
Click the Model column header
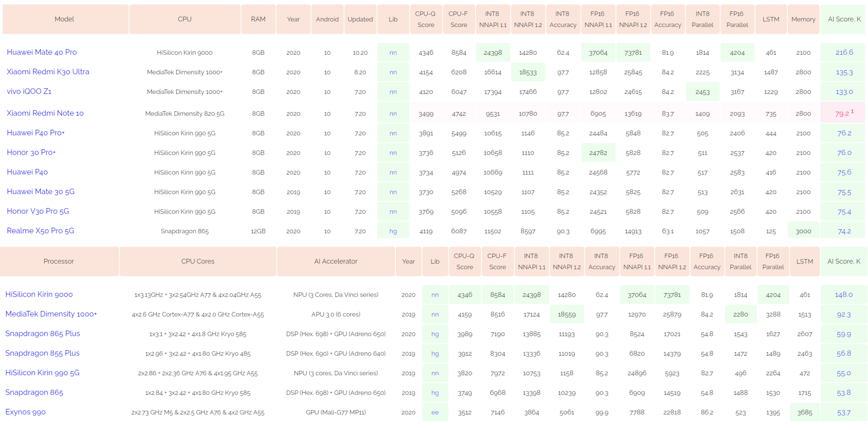[x=65, y=19]
